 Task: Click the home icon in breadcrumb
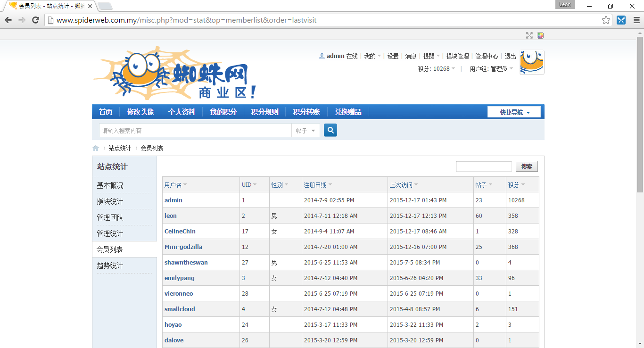(x=96, y=148)
